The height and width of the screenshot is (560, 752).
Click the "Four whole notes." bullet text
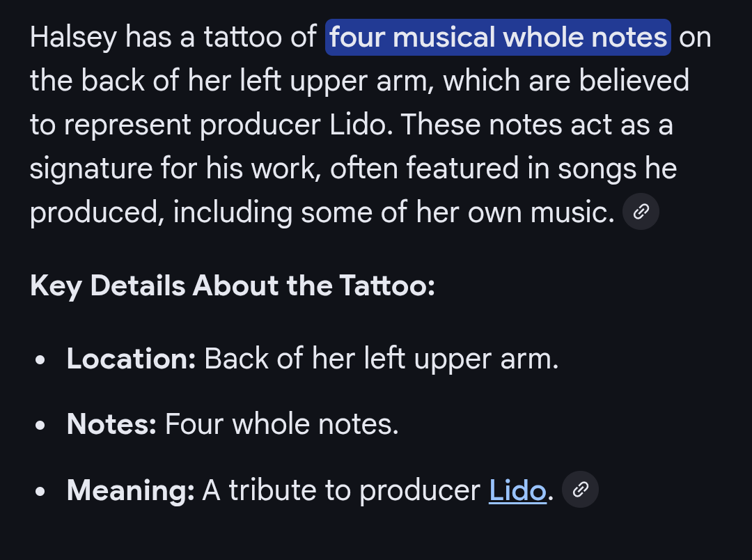[x=281, y=424]
